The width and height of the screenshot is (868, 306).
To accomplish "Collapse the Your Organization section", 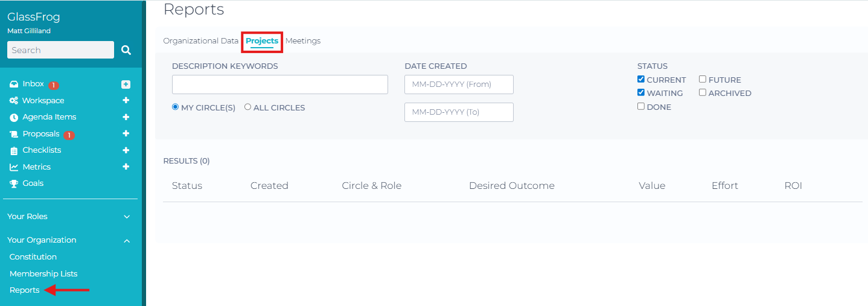I will pos(127,241).
